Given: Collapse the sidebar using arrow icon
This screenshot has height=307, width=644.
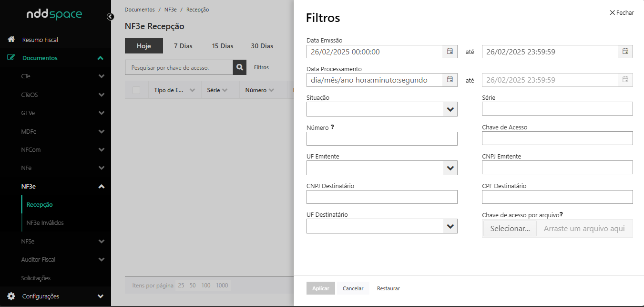Looking at the screenshot, I should click(110, 17).
